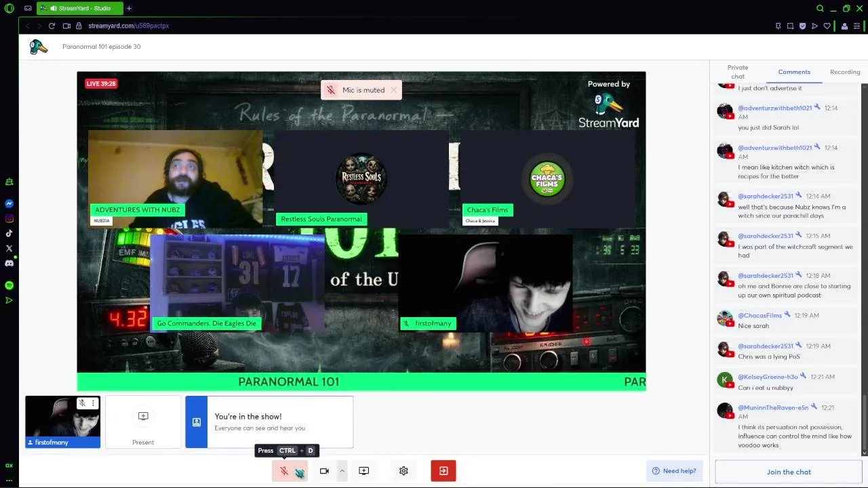The width and height of the screenshot is (868, 488).
Task: Click the pin icon in browser toolbar
Action: click(778, 26)
